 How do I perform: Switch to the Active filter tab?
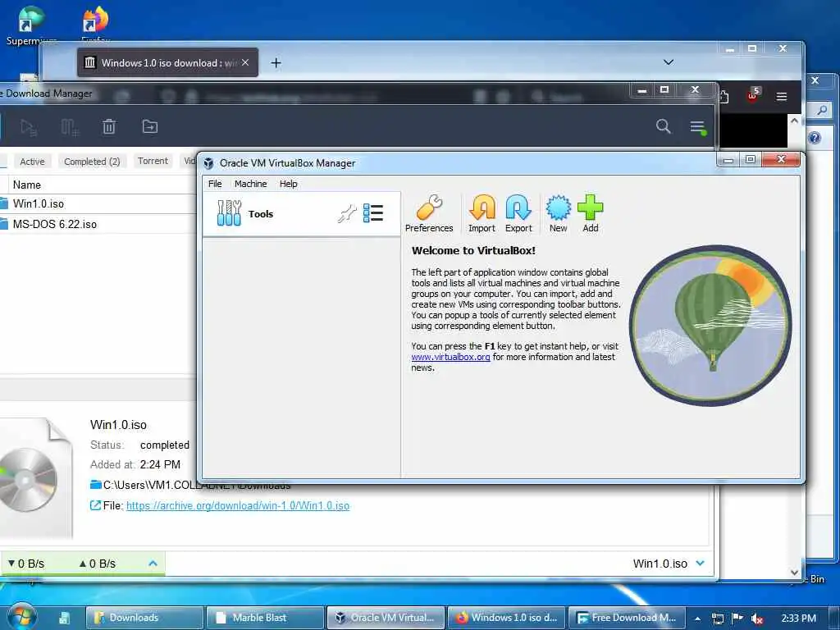(x=32, y=162)
